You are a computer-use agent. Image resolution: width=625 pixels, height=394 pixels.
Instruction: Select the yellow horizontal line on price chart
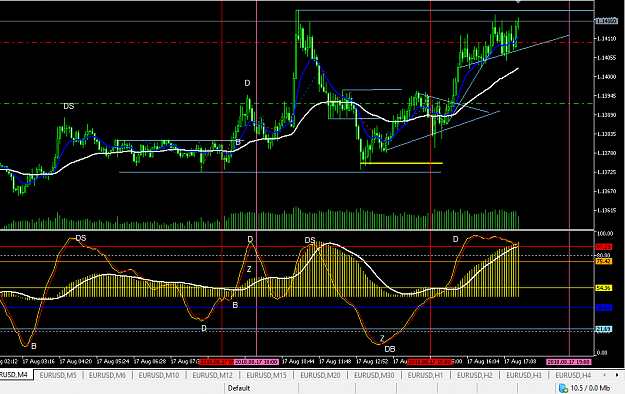[x=401, y=163]
